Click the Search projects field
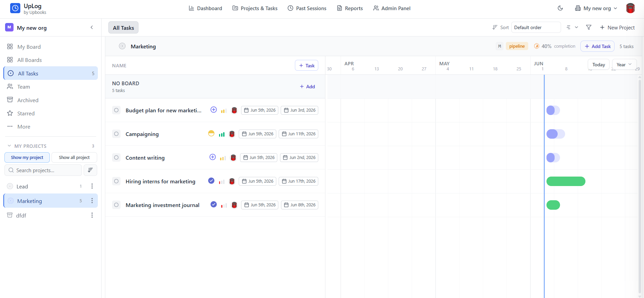 (x=43, y=170)
